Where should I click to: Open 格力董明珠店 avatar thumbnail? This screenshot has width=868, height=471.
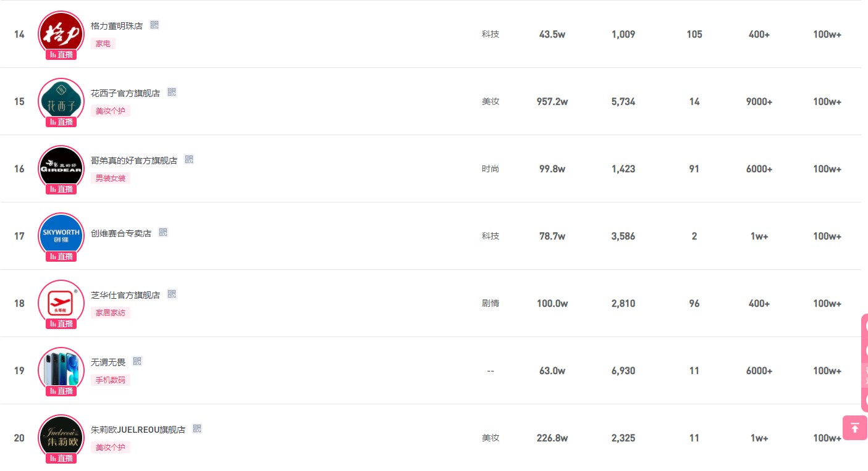click(61, 32)
